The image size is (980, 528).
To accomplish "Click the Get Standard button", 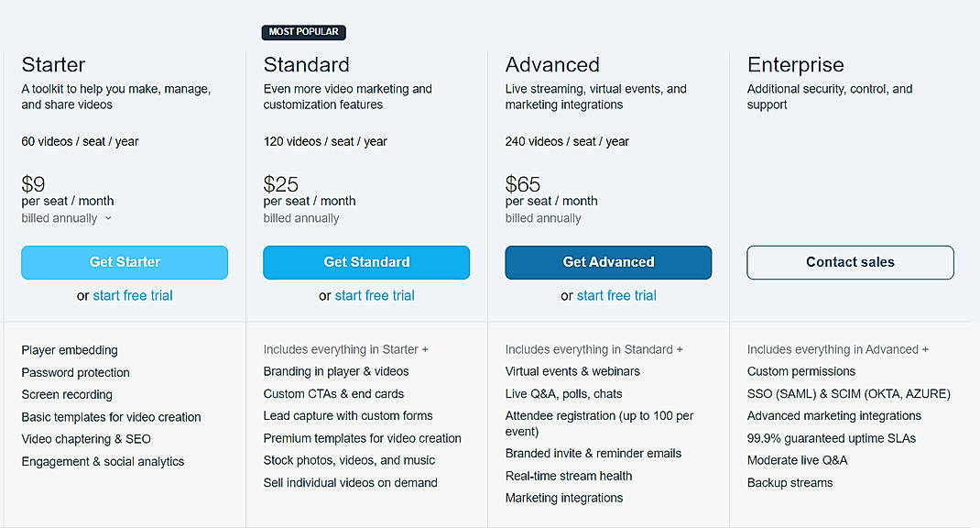I will coord(366,262).
